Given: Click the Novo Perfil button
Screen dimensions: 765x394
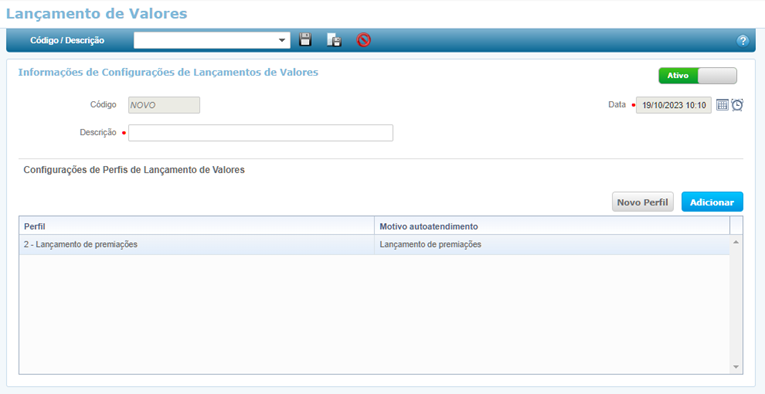Looking at the screenshot, I should coord(643,202).
